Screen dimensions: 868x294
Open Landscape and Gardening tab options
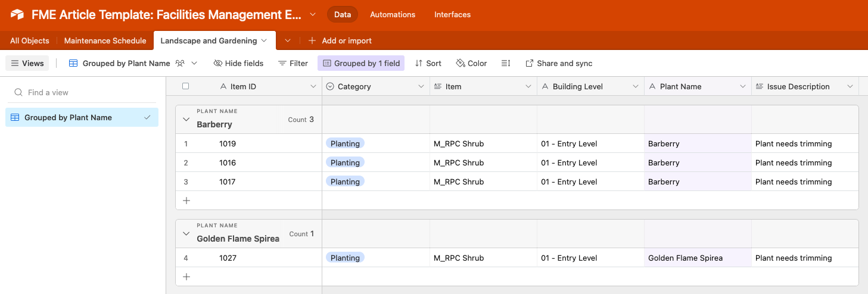263,40
